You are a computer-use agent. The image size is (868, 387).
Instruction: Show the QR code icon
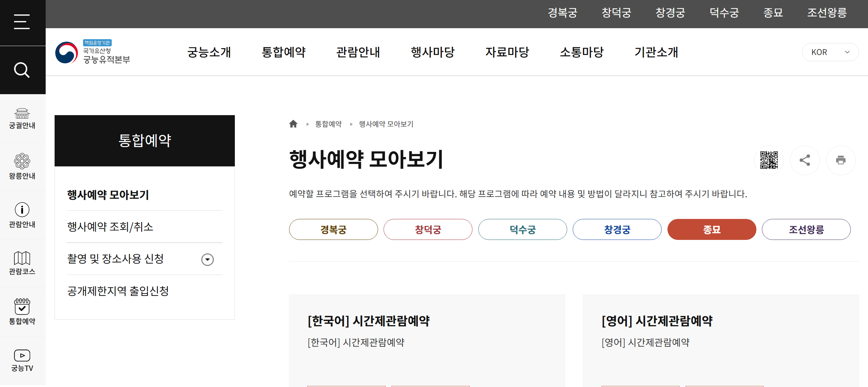[769, 160]
